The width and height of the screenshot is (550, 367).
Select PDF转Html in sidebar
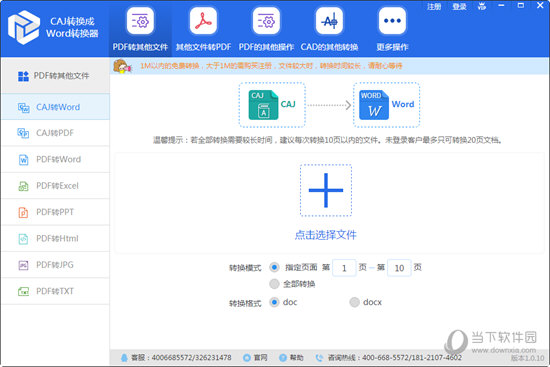55,238
